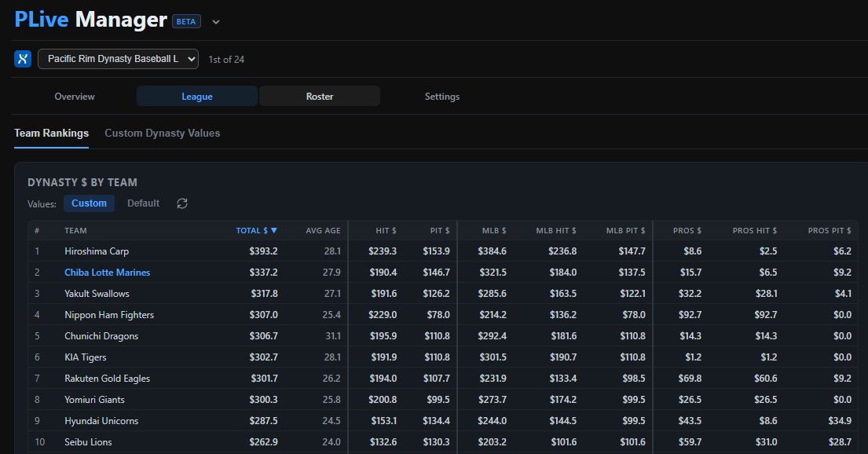Click the Yomiuri Giants team name

94,400
